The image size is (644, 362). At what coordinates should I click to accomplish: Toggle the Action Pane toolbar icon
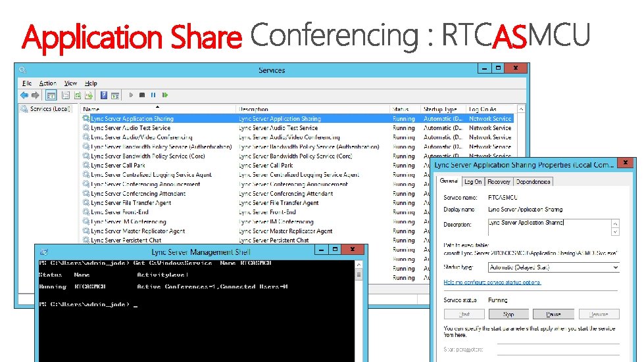point(115,95)
